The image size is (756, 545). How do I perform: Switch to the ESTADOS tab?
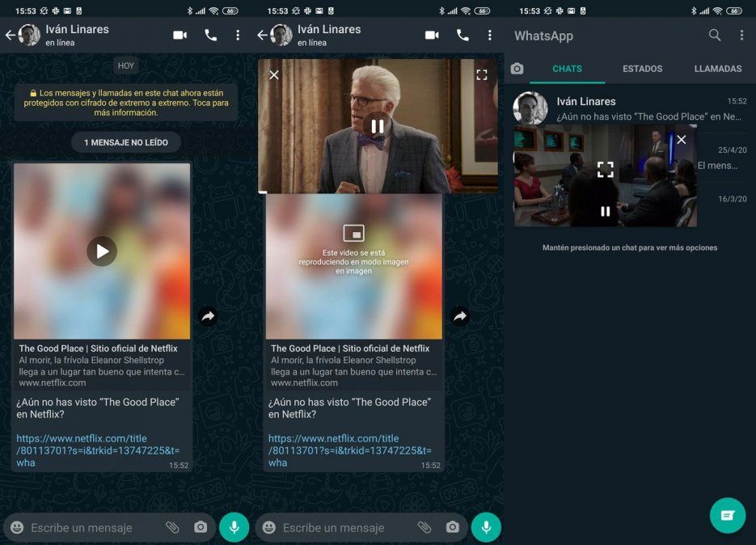point(642,69)
